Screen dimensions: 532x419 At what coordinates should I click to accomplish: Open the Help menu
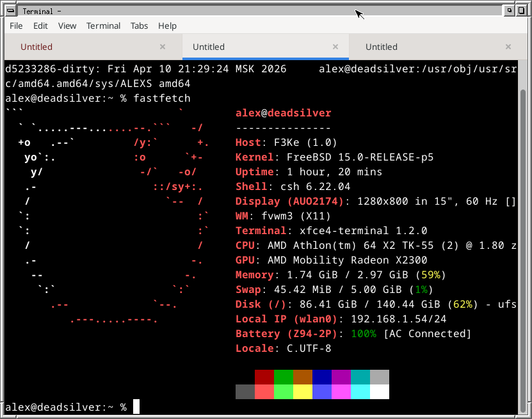167,26
